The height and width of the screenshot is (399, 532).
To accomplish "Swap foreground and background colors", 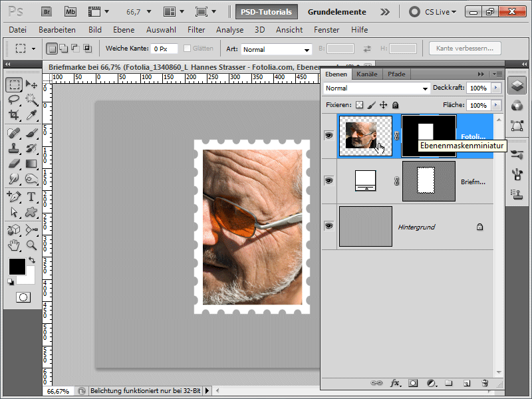I will 32,260.
